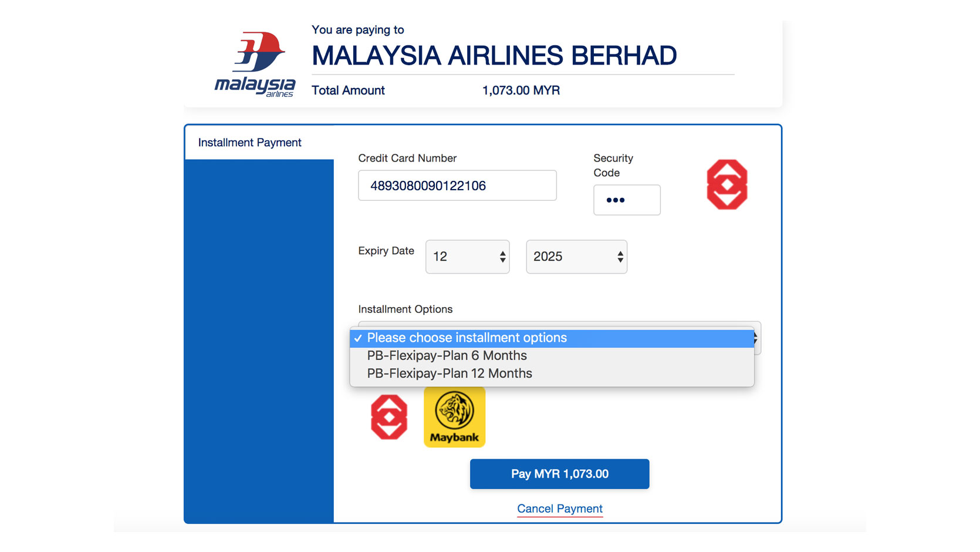
Task: Click the red bank logo beside Security Code
Action: [x=726, y=184]
